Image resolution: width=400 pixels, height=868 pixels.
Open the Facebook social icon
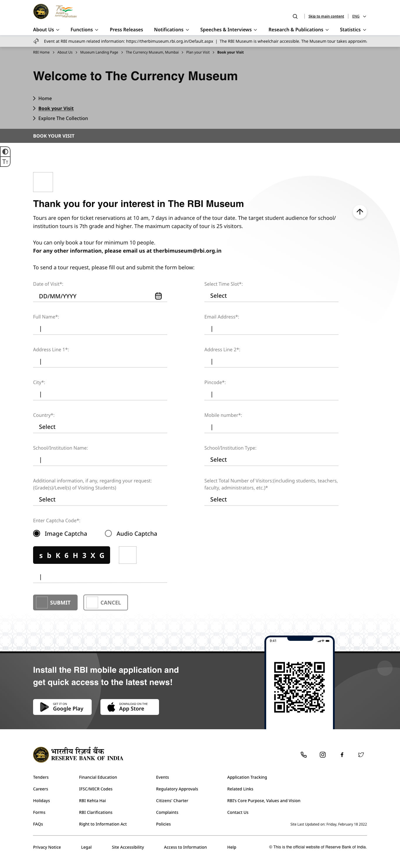tap(342, 755)
